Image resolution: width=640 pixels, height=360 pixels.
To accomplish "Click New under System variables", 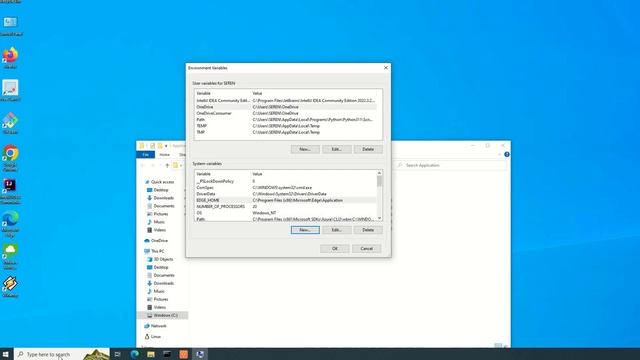I will tap(305, 230).
